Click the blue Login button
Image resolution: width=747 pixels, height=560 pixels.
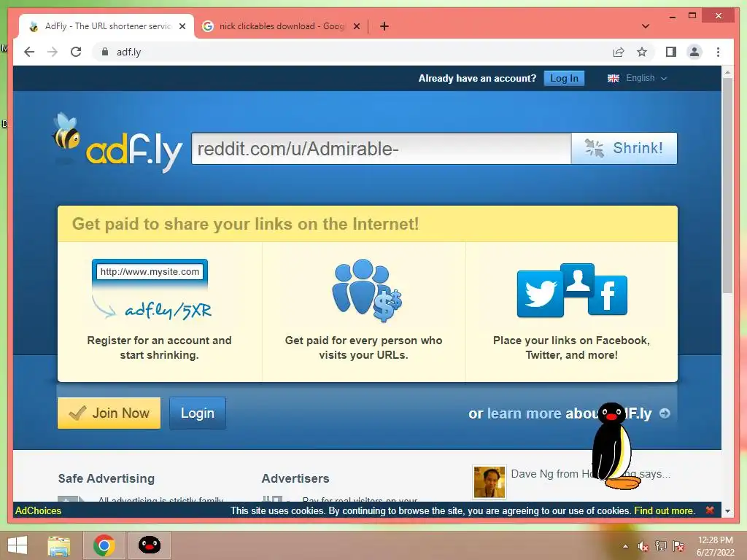[x=198, y=413]
